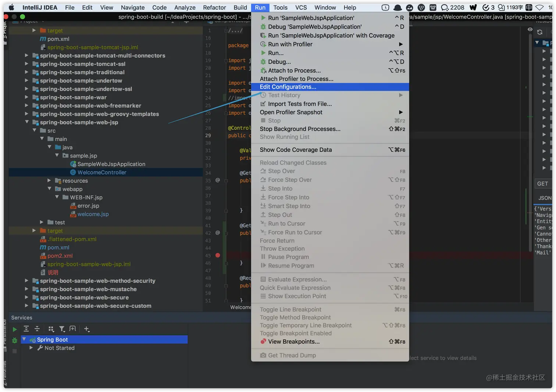The width and height of the screenshot is (556, 392).
Task: Click the breakpoint red dot at line 45
Action: (x=218, y=255)
